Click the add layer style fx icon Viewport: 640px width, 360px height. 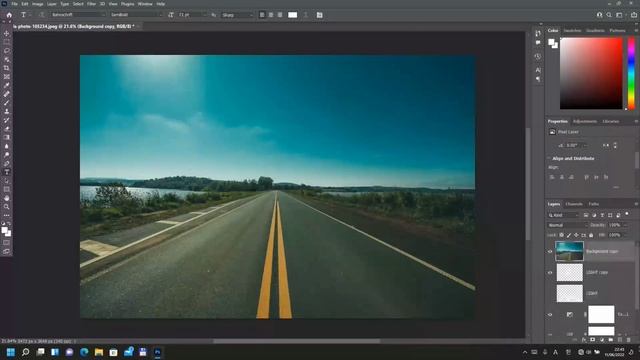coord(584,340)
